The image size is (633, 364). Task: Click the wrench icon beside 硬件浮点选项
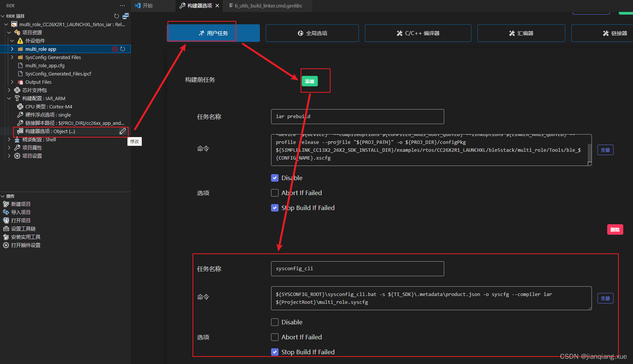(20, 115)
